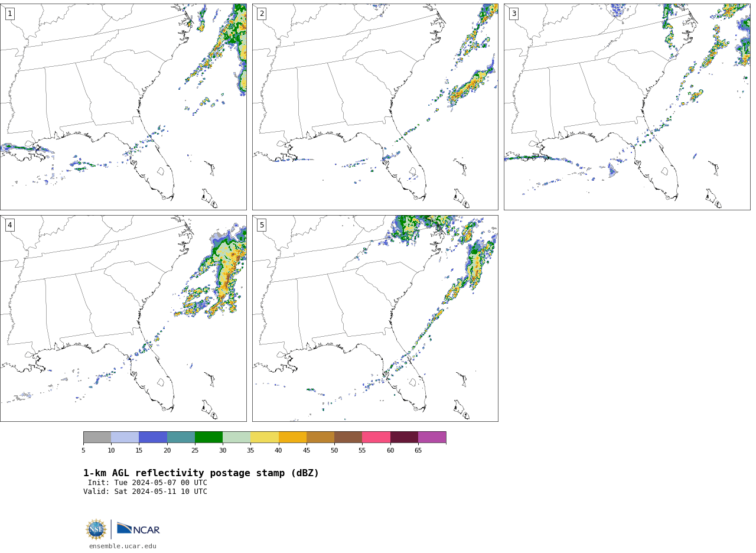756x553 pixels.
Task: Open ensemble member 3 reflectivity map
Action: [627, 107]
